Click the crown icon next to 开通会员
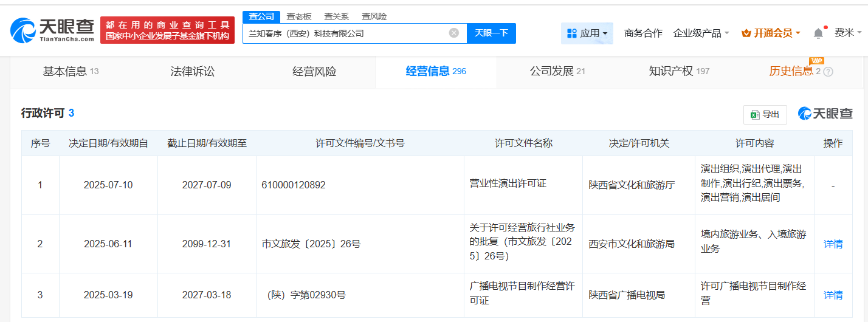868x322 pixels. (x=746, y=33)
